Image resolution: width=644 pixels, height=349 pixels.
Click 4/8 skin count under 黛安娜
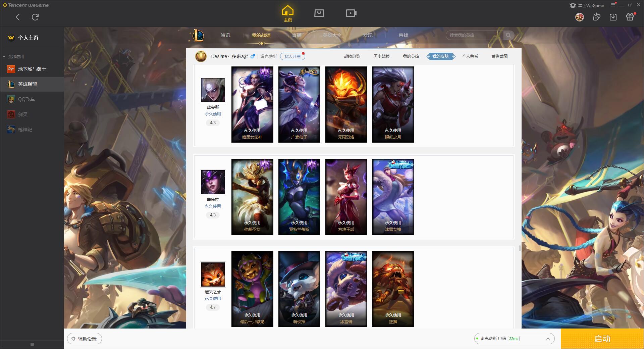pos(213,123)
